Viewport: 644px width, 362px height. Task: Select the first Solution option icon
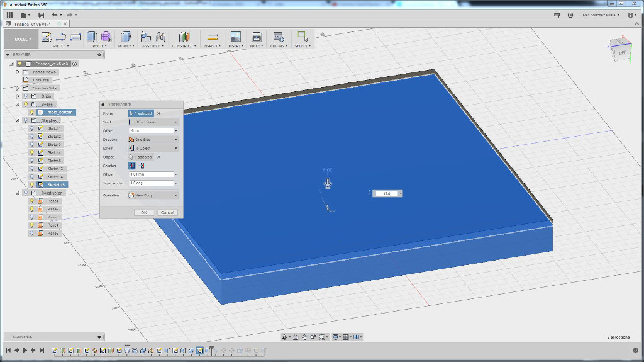(131, 166)
